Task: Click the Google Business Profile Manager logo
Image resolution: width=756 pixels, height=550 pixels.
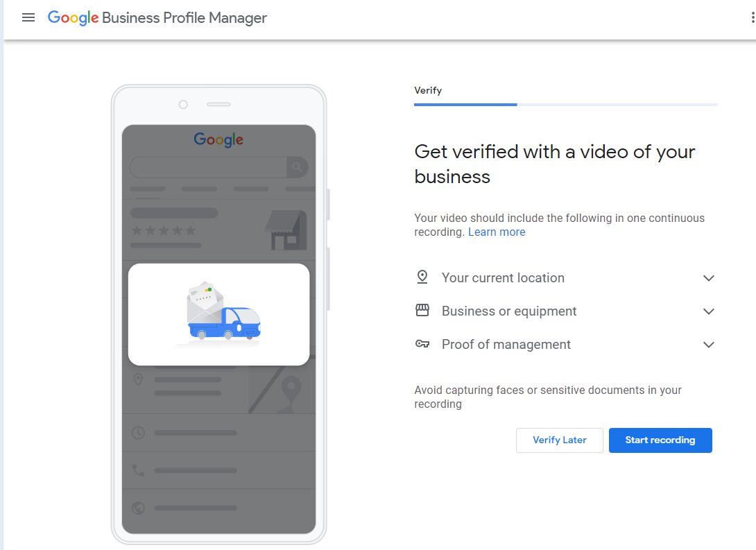Action: 157,18
